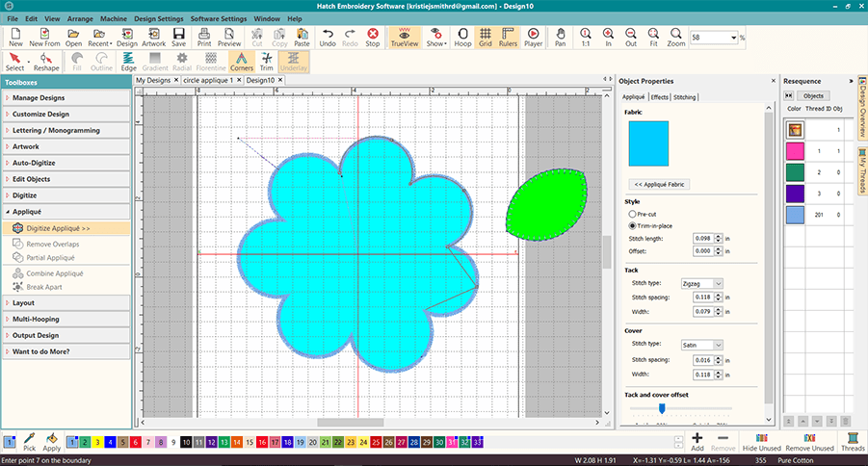Image resolution: width=868 pixels, height=466 pixels.
Task: Switch to the Stitching tab
Action: tap(685, 97)
